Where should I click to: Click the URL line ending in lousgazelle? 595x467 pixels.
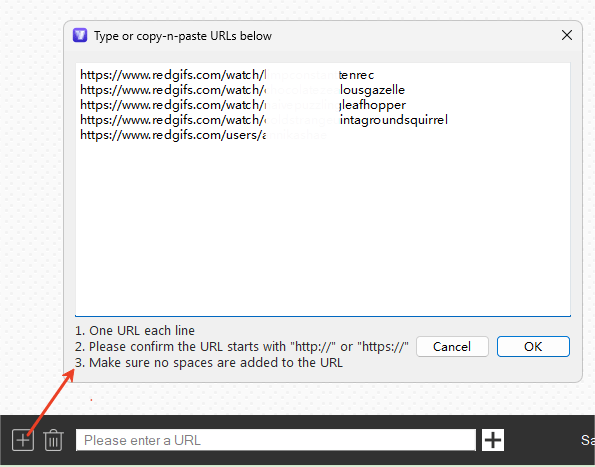pos(242,90)
